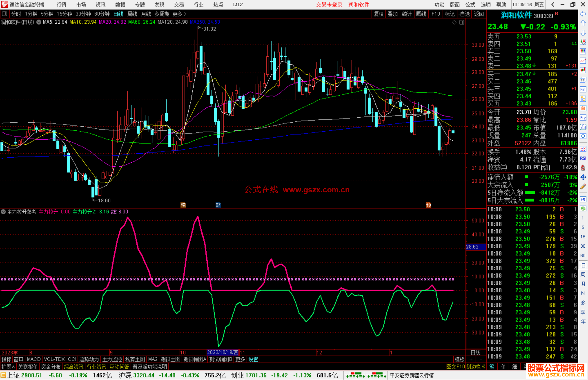Viewport: 588px width, 380px height.
Task: Click the left arrow back sidebar icon
Action: coord(583,14)
